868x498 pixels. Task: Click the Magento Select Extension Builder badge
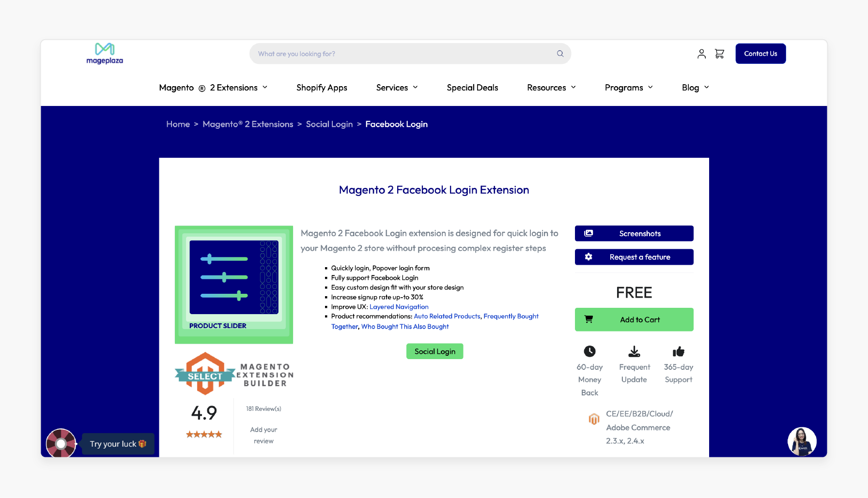click(234, 374)
